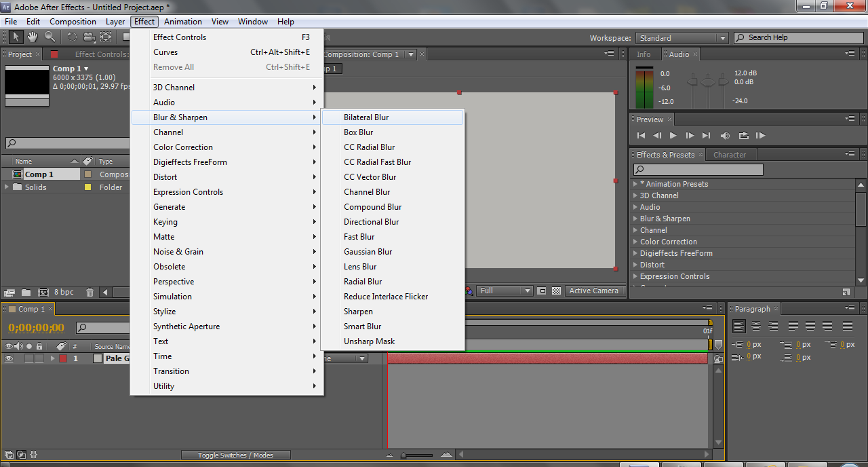Toggle Transfer Controls pane in timeline
Screen dimensions: 868x467
(21, 455)
